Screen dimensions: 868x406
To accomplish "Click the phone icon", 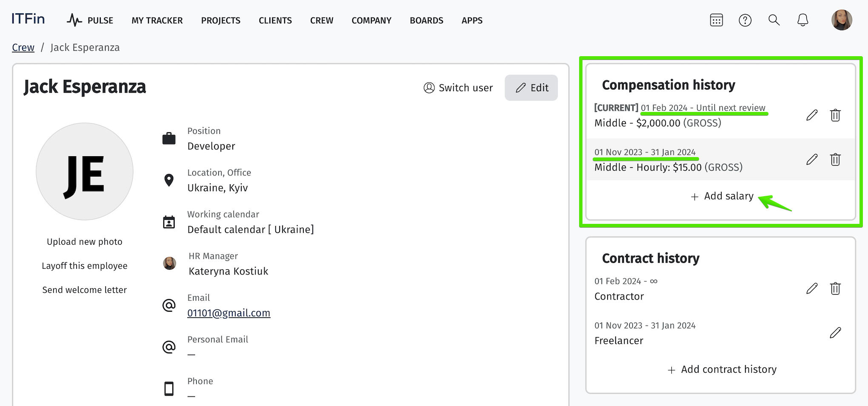I will tap(169, 389).
